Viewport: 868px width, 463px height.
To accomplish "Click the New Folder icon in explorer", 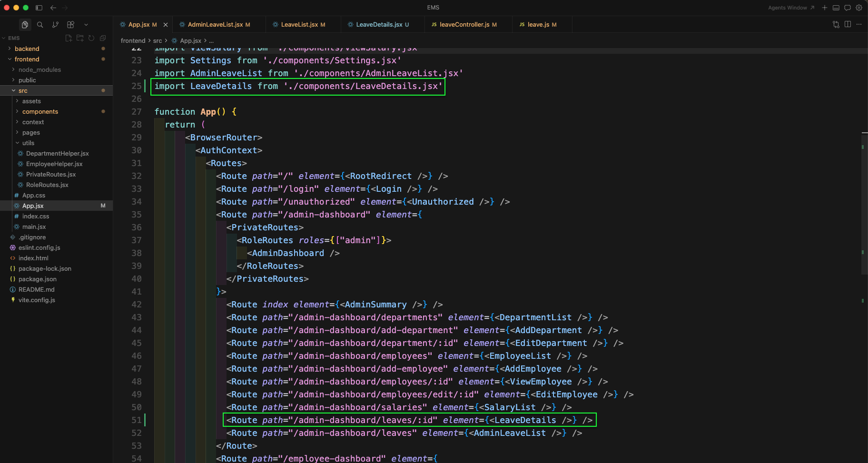I will pos(80,38).
